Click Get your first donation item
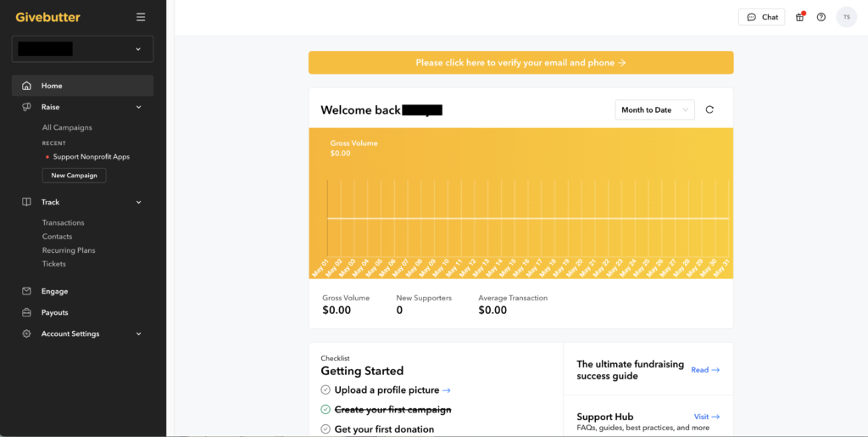Viewport: 868px width, 437px height. pos(384,429)
